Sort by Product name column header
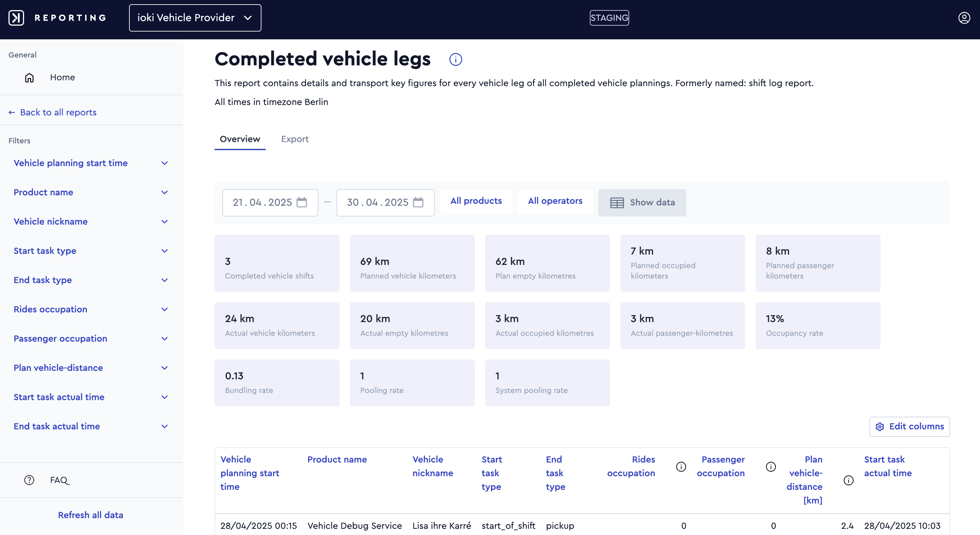The width and height of the screenshot is (980, 535). pos(337,459)
